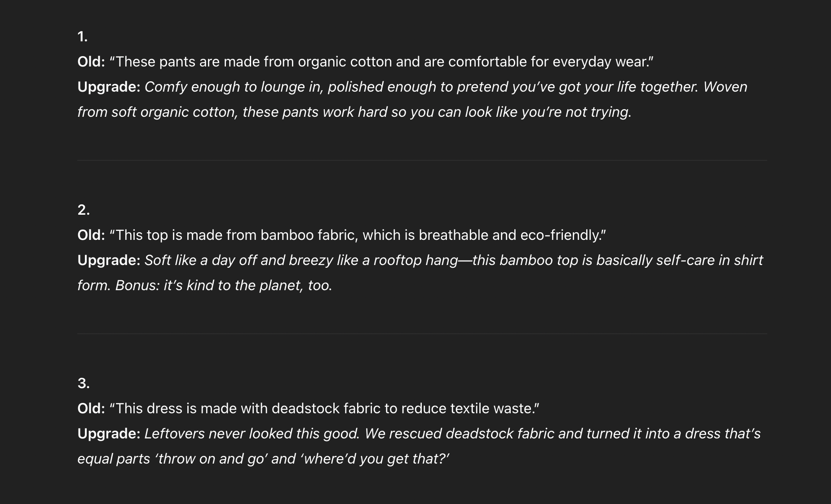Click the line starting 'from soft organic cotton'
The width and height of the screenshot is (831, 504).
point(354,112)
